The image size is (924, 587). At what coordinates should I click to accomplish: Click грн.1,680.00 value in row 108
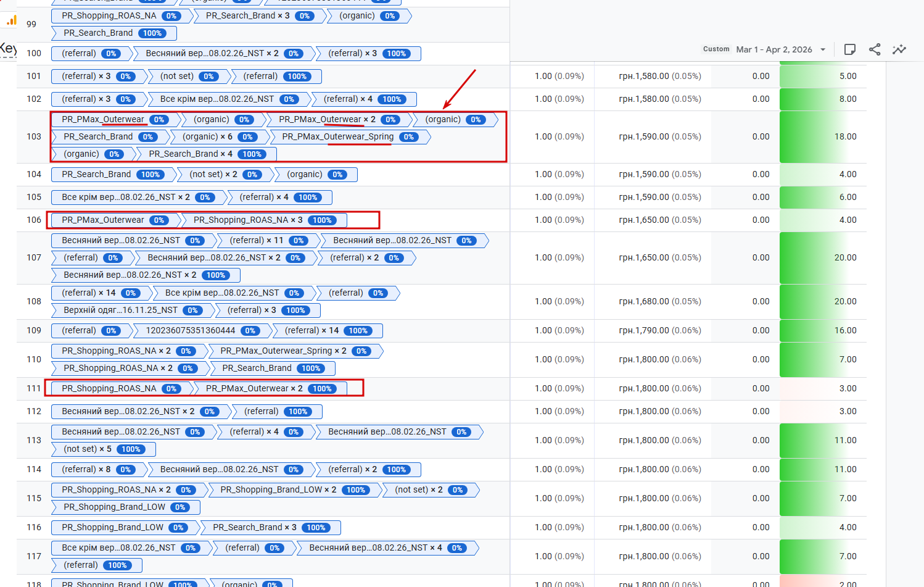pyautogui.click(x=660, y=302)
